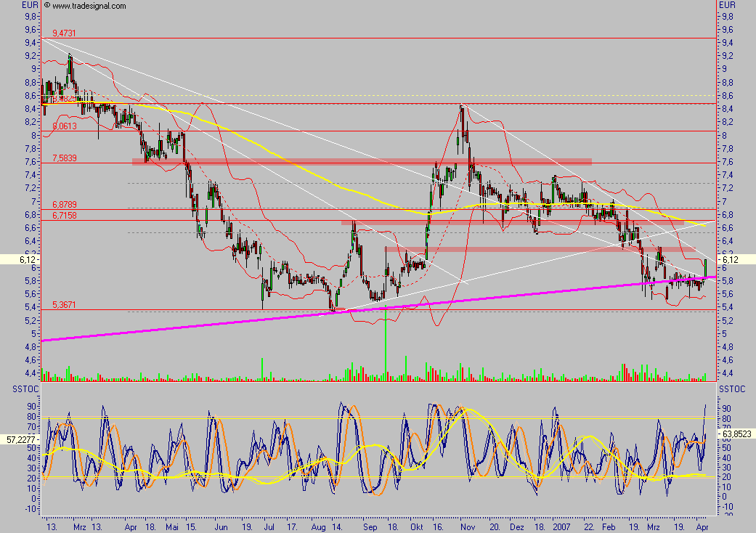Click the 6,8789 price level label
The width and height of the screenshot is (756, 533).
[x=64, y=206]
